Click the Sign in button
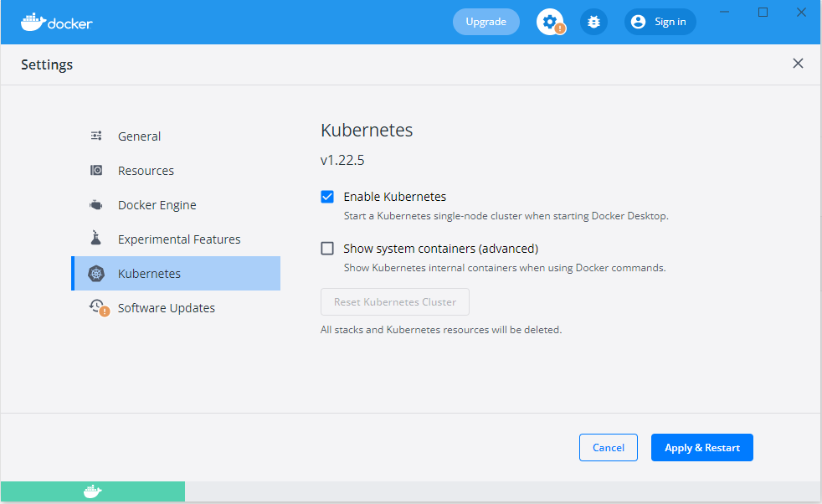This screenshot has width=822, height=504. coord(660,22)
